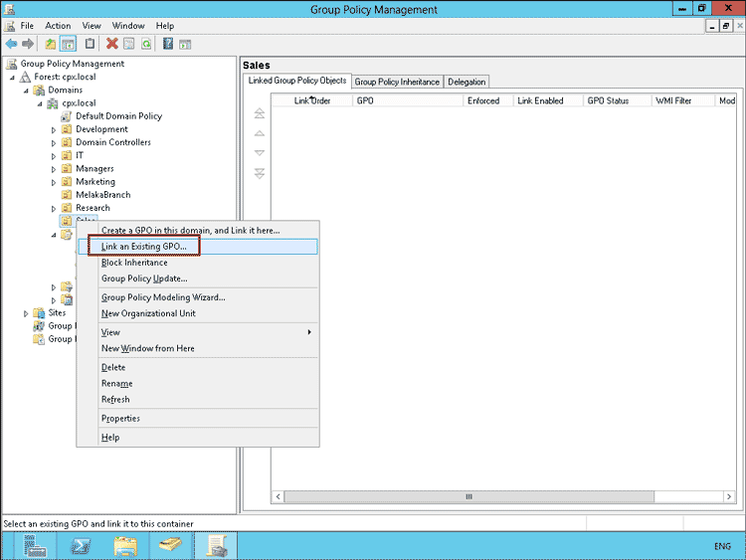Click the Move link down arrow icon

[x=260, y=153]
